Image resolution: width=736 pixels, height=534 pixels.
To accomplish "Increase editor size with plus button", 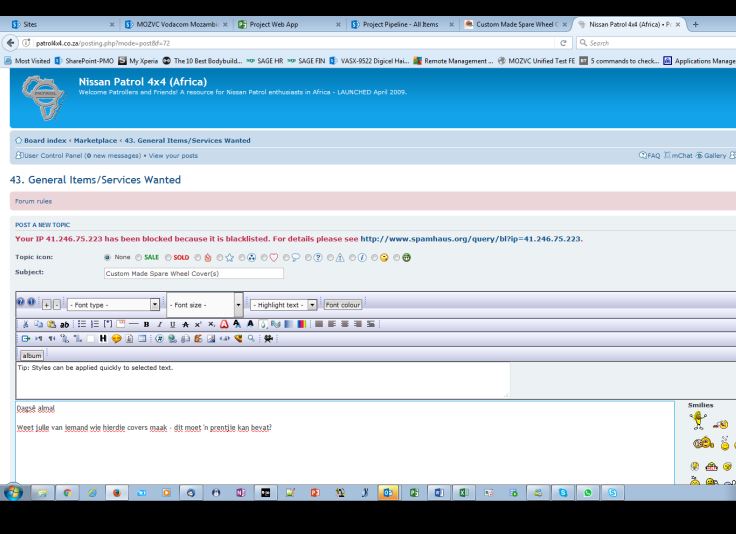I will point(46,305).
